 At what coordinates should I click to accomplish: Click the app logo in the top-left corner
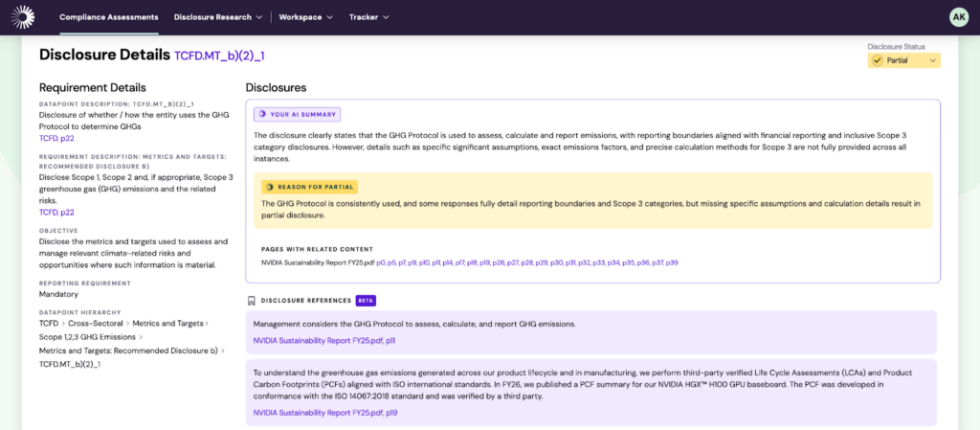pos(22,17)
